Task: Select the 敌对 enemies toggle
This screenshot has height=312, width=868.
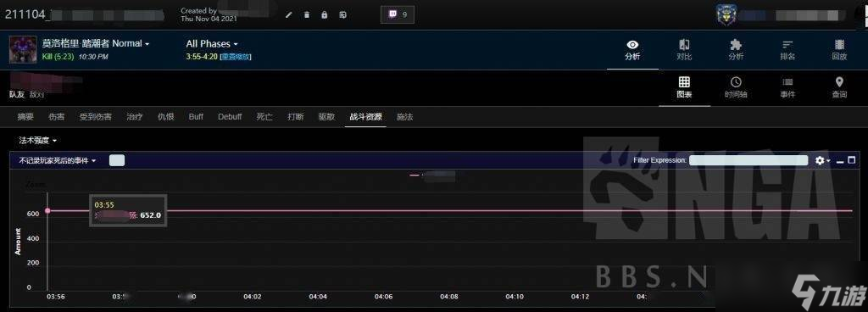Action: point(36,95)
